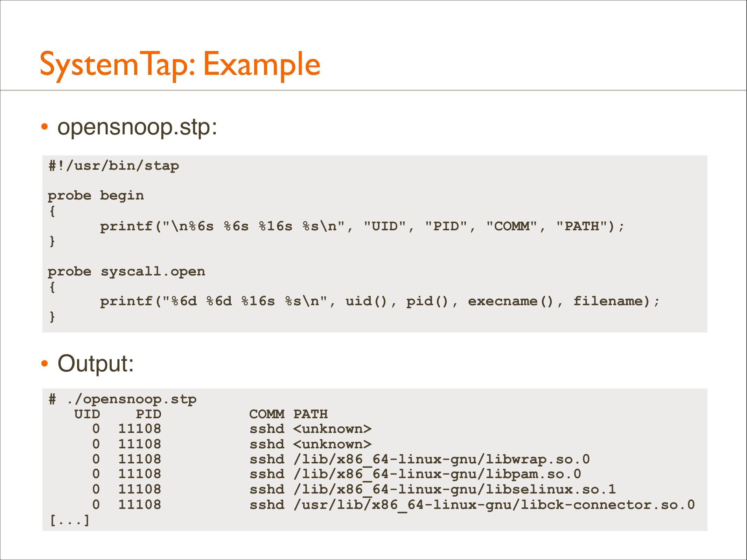
Task: Click the #!/usr/bin/stap shebang line
Action: tap(114, 166)
